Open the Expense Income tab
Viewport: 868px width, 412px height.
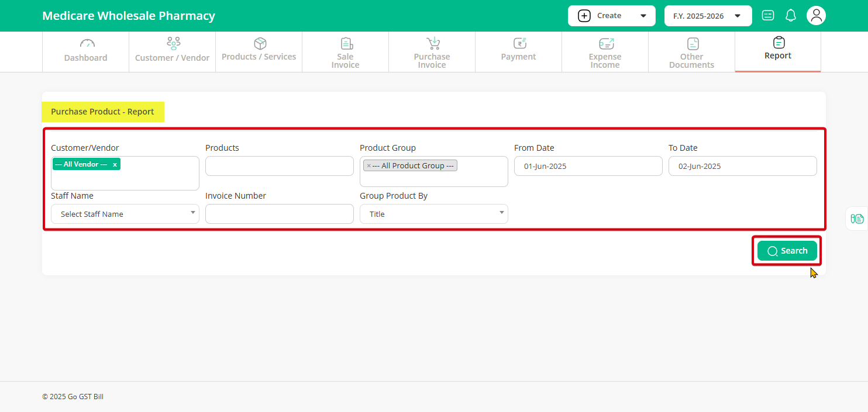click(x=605, y=52)
